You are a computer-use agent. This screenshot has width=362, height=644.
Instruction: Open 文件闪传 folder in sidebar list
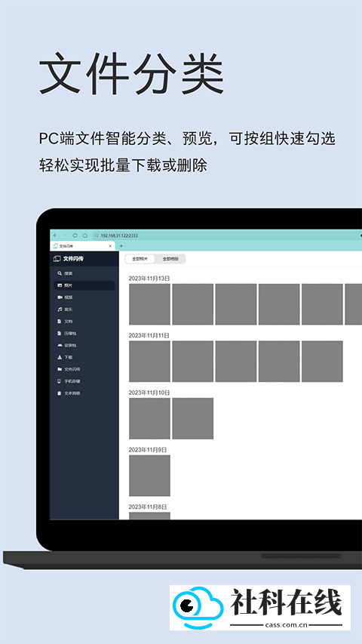84,369
